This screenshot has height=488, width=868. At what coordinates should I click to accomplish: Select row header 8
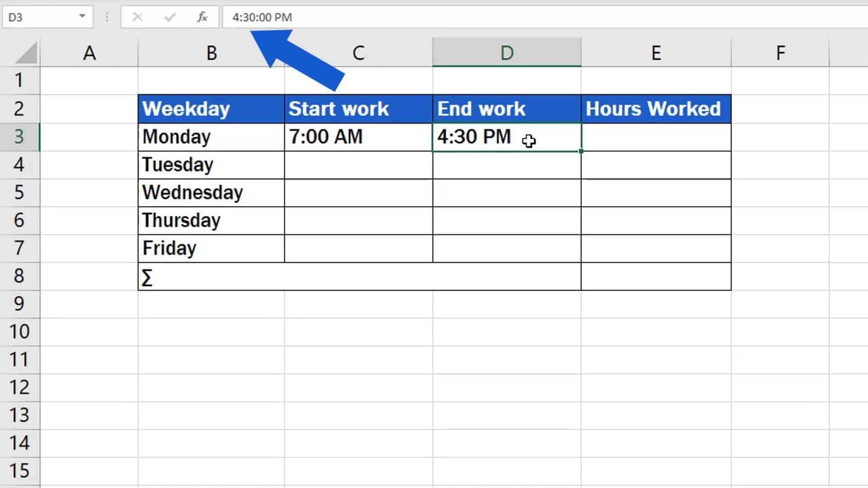19,276
